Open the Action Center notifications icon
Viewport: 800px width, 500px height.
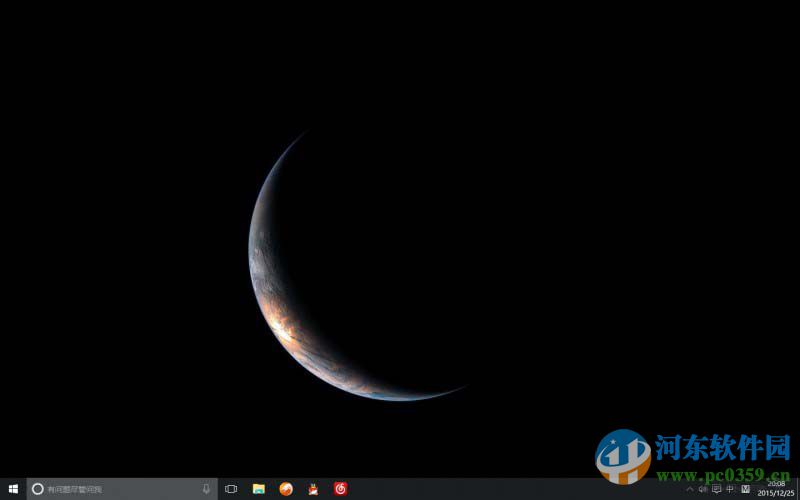(716, 489)
